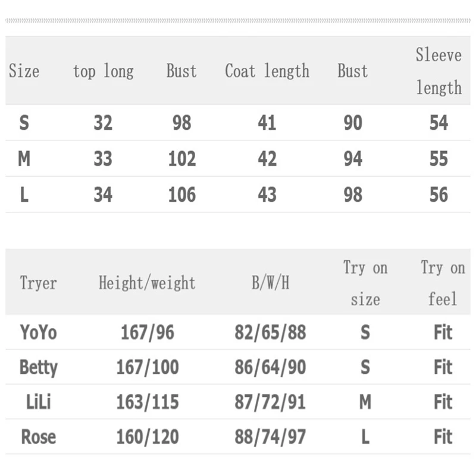
Task: Click the "Sleeve length" column header
Action: tap(439, 71)
